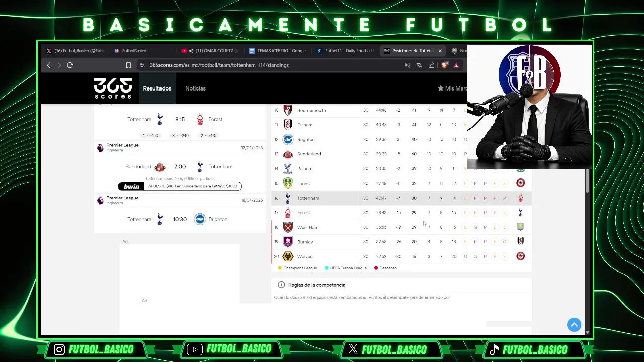This screenshot has height=362, width=644.
Task: Click the UEFA Europa League legend label
Action: (x=348, y=268)
